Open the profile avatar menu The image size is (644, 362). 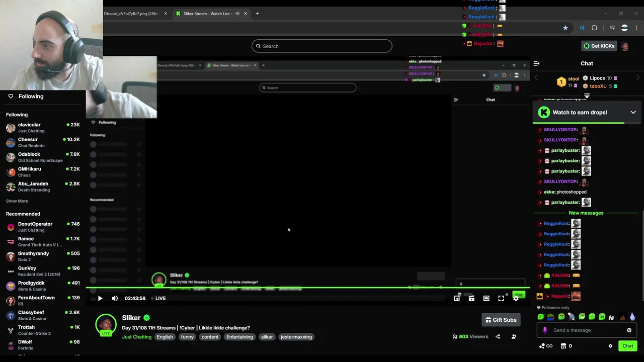(625, 46)
